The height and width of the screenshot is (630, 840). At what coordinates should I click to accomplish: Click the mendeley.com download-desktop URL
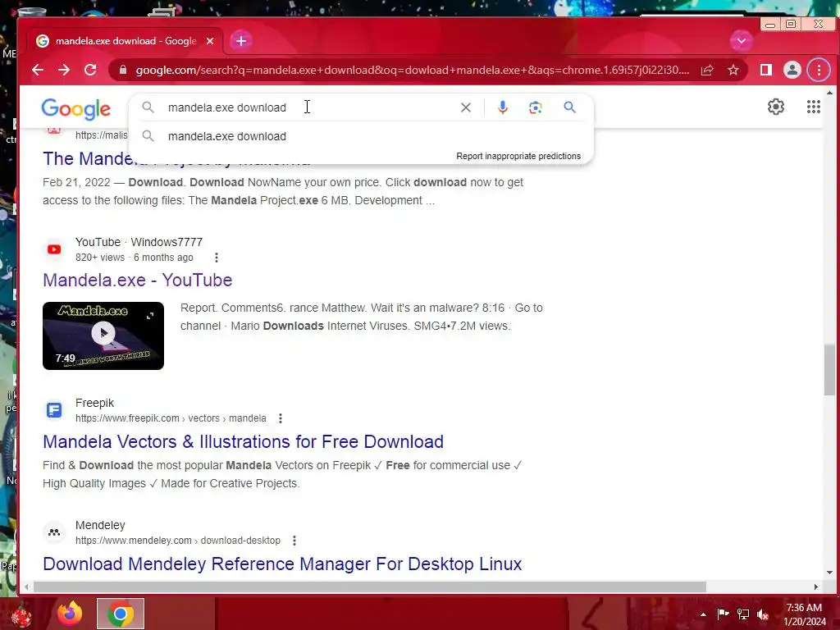pos(178,541)
